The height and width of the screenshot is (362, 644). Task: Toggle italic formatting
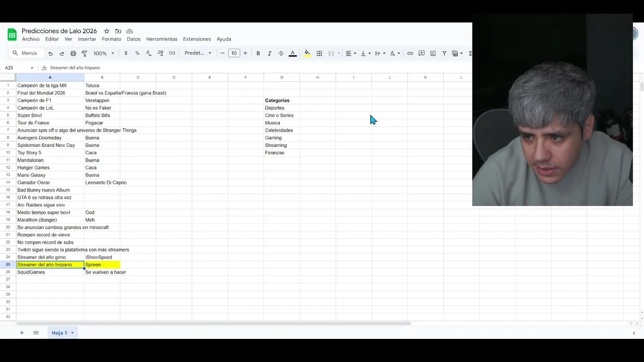(269, 53)
